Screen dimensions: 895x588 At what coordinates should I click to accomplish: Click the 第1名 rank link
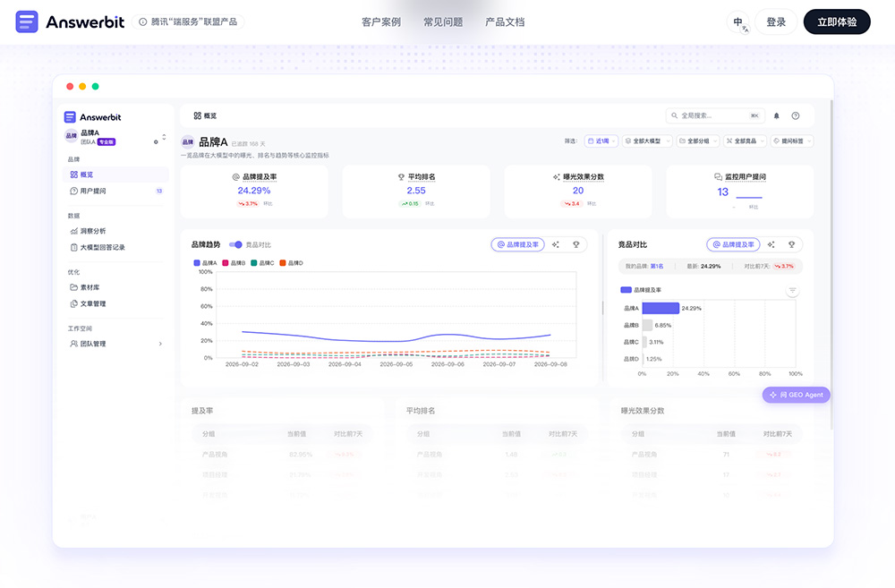657,266
